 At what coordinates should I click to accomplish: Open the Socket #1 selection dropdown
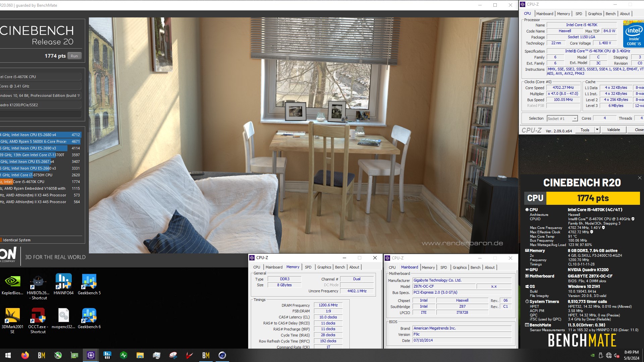click(x=562, y=118)
